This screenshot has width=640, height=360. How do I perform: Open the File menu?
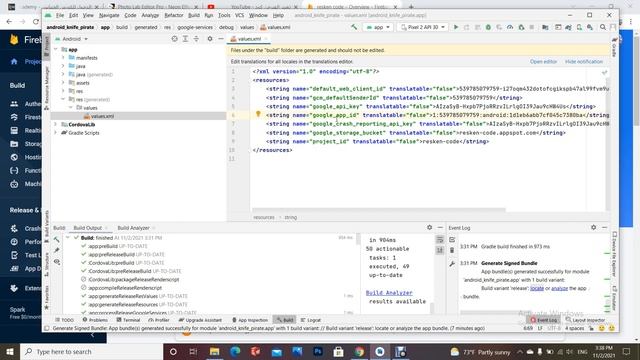60,15
